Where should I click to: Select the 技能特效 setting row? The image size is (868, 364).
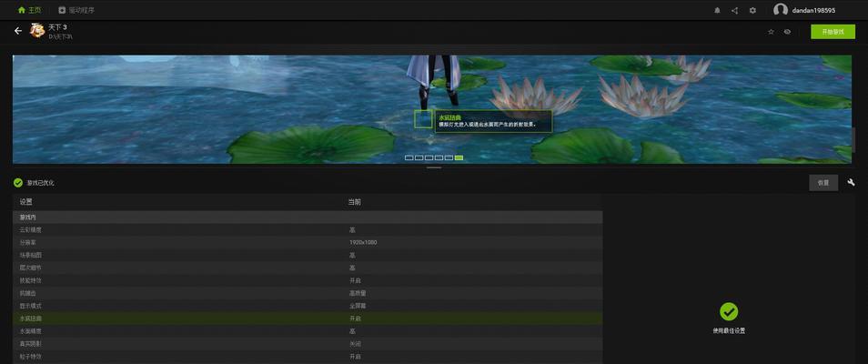pyautogui.click(x=308, y=280)
